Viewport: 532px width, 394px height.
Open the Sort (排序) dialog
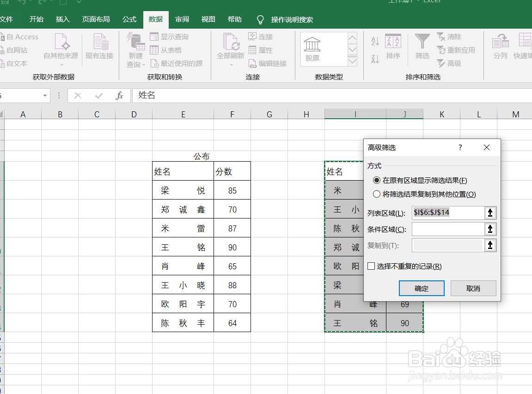click(x=393, y=47)
